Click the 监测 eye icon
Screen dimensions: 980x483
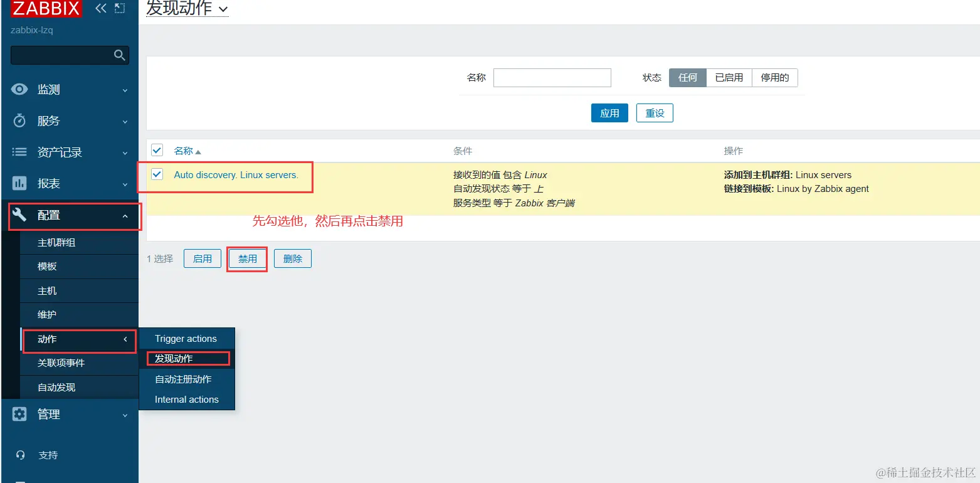click(x=19, y=90)
